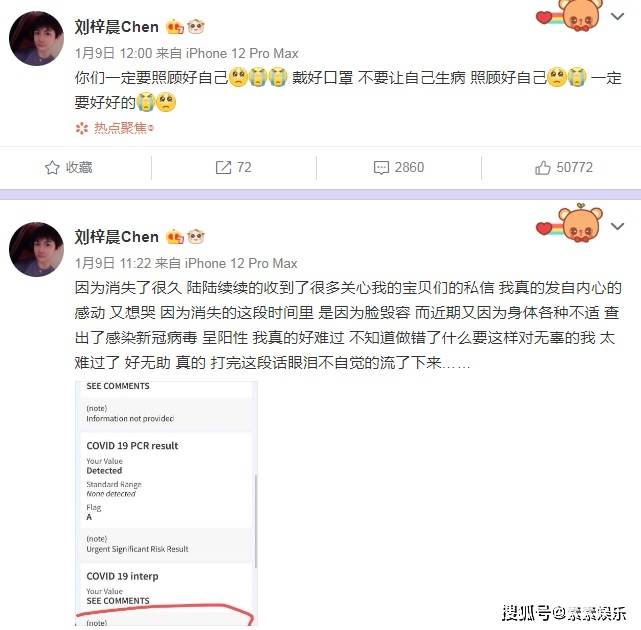The width and height of the screenshot is (641, 630).
Task: Expand the first post's chevron options menu
Action: pyautogui.click(x=617, y=17)
